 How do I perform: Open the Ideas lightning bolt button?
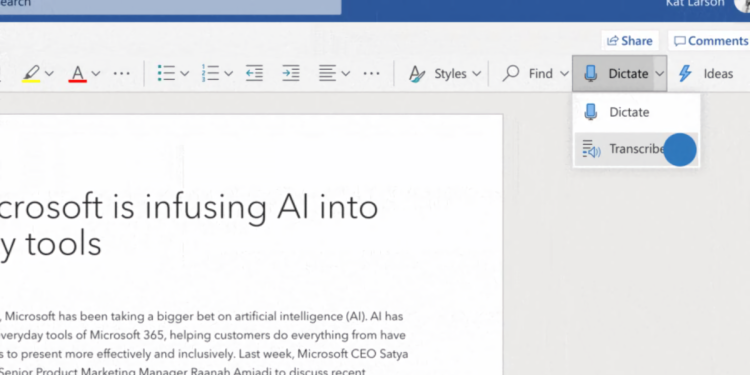706,74
